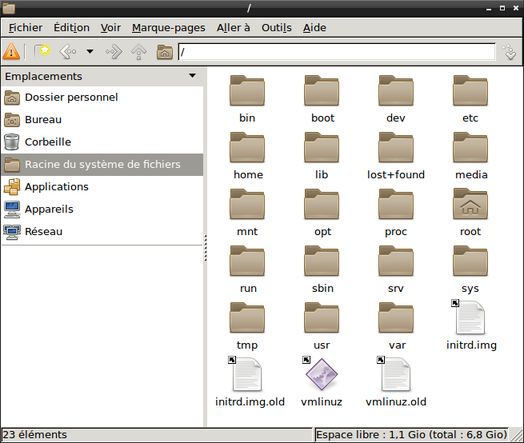Click the go-to-path icon beside address bar
Viewport: 524px width, 443px height.
[x=510, y=52]
